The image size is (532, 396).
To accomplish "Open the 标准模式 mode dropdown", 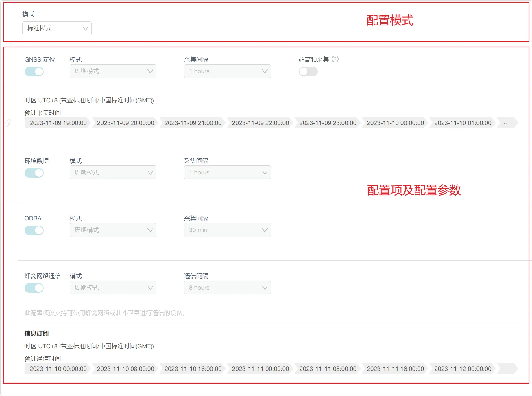I will (x=57, y=28).
